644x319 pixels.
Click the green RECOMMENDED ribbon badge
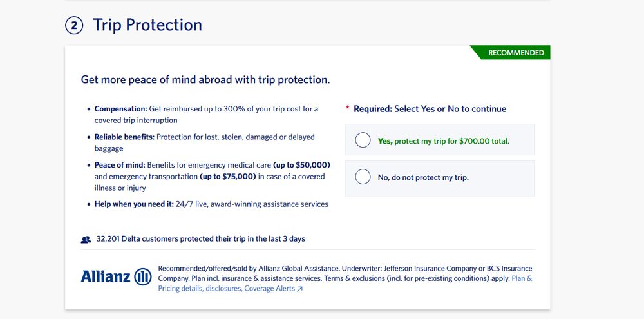pos(510,53)
